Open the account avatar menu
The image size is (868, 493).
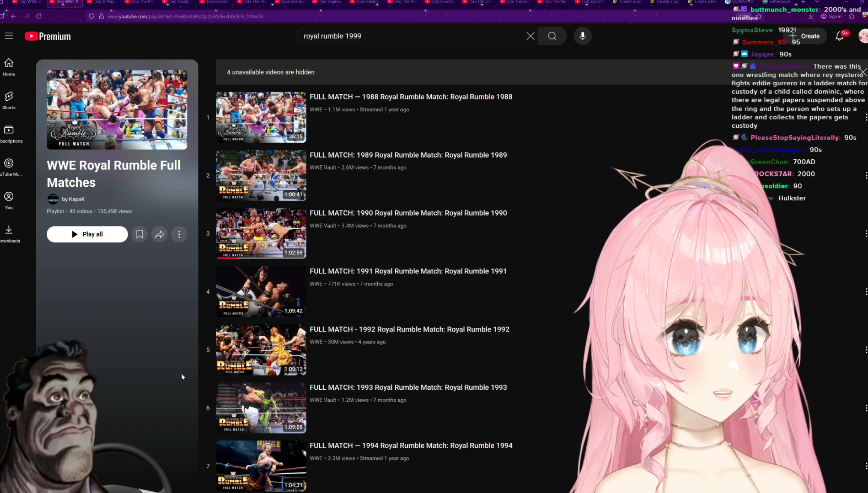pos(863,36)
